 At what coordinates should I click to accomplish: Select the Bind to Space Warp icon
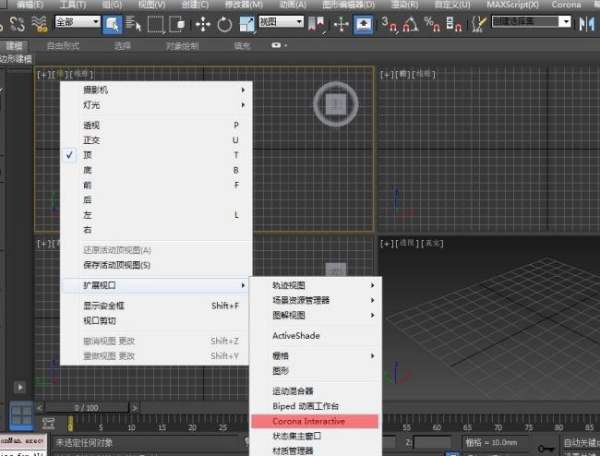point(39,24)
